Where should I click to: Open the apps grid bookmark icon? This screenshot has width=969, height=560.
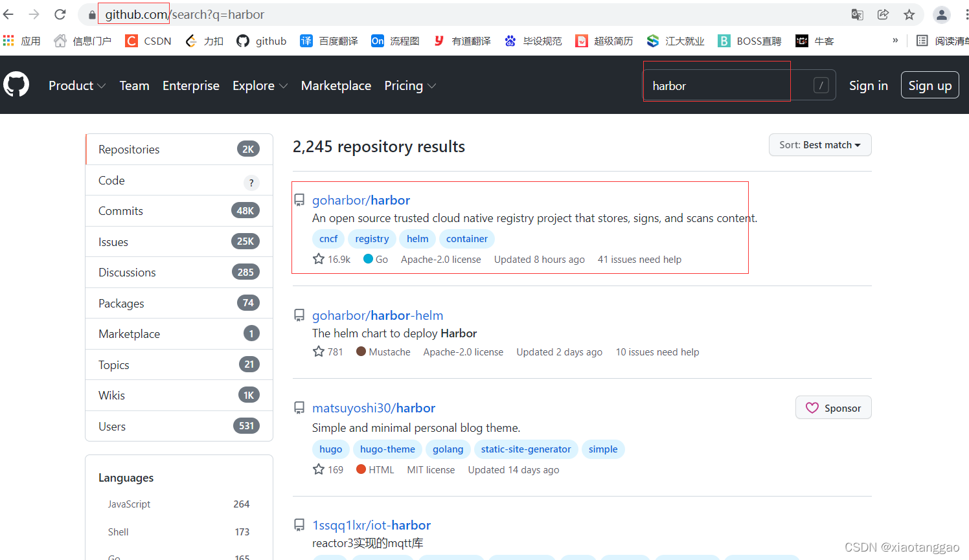pos(8,41)
